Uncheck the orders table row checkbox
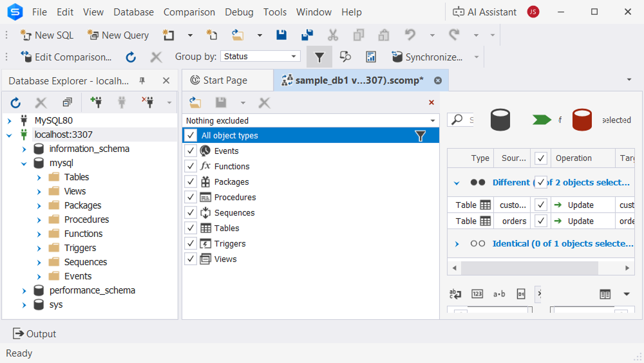644x363 pixels. click(541, 221)
